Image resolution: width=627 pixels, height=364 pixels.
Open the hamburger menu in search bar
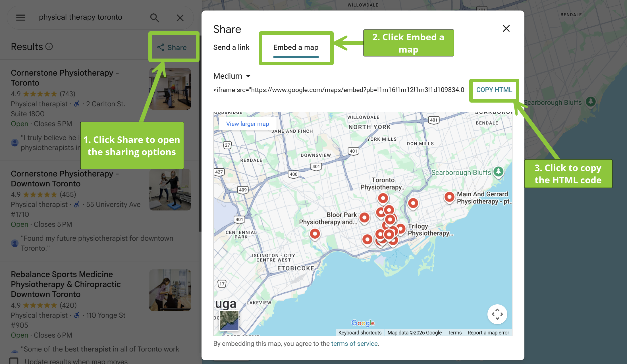[20, 18]
